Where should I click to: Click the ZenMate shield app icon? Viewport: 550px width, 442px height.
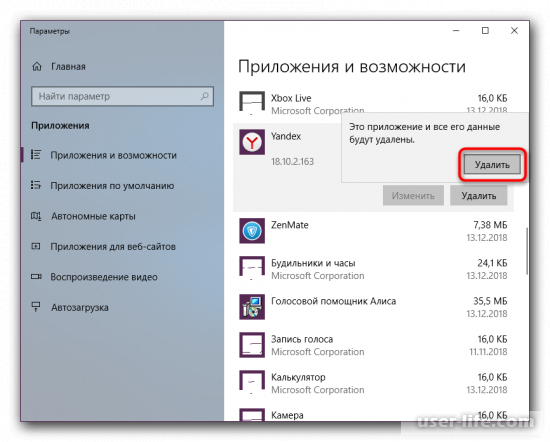252,231
